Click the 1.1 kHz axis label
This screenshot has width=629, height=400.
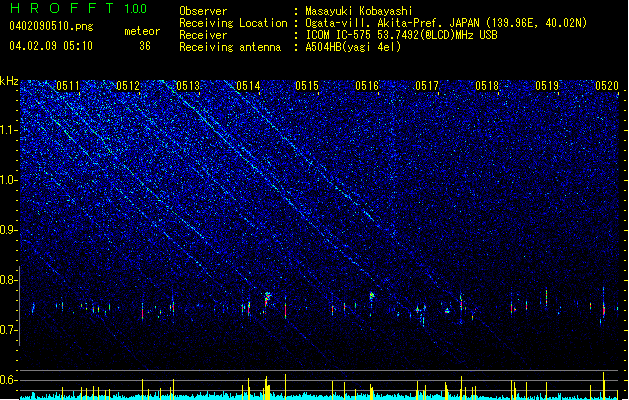click(9, 130)
